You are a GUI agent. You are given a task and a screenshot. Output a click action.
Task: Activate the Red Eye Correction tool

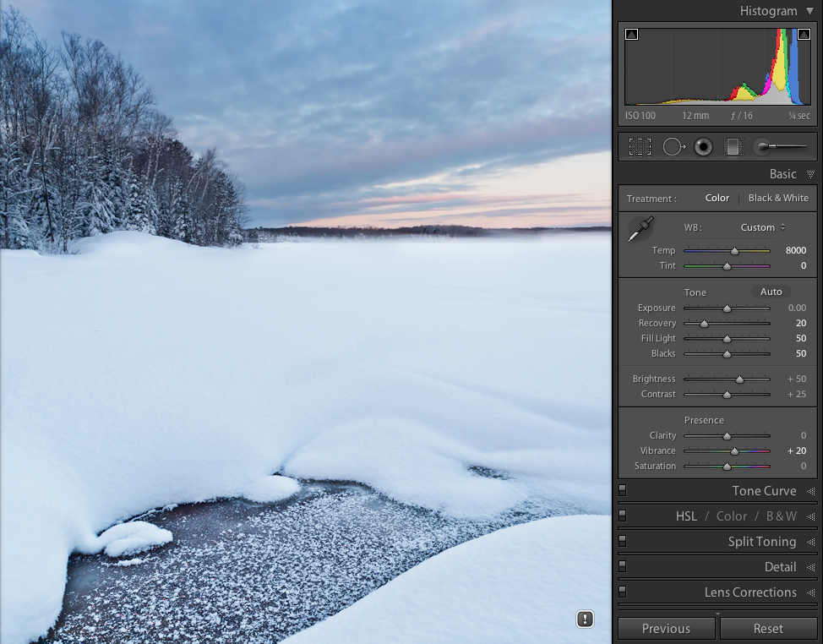tap(703, 147)
